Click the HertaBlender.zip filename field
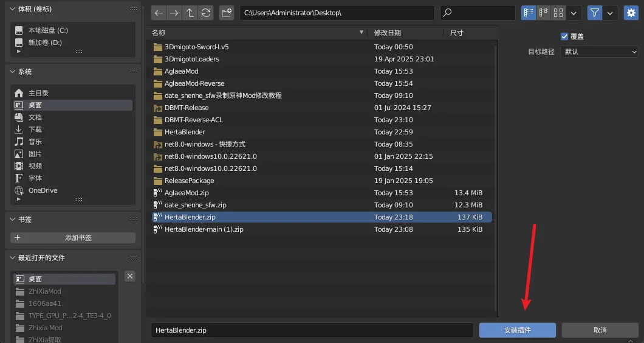 (312, 330)
